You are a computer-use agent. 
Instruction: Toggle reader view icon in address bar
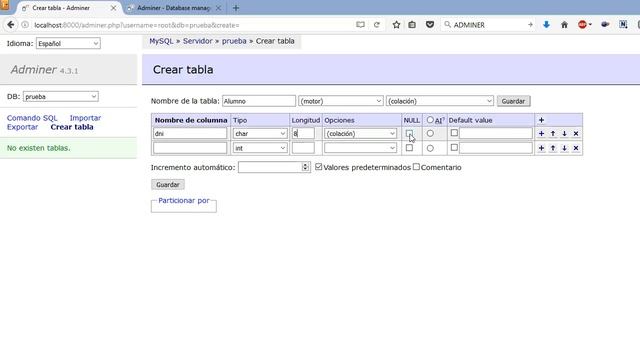(360, 25)
